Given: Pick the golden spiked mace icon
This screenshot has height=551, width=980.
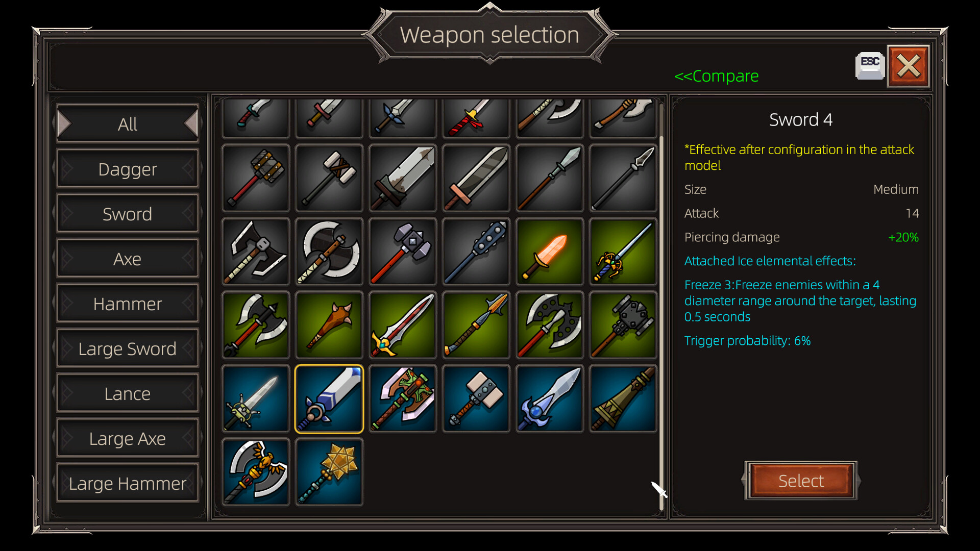Looking at the screenshot, I should click(x=329, y=472).
